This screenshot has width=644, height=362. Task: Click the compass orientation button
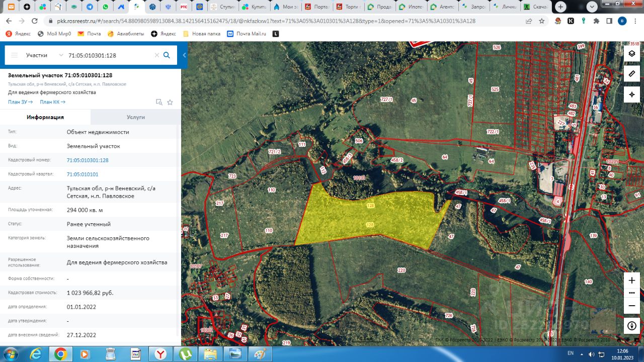632,326
